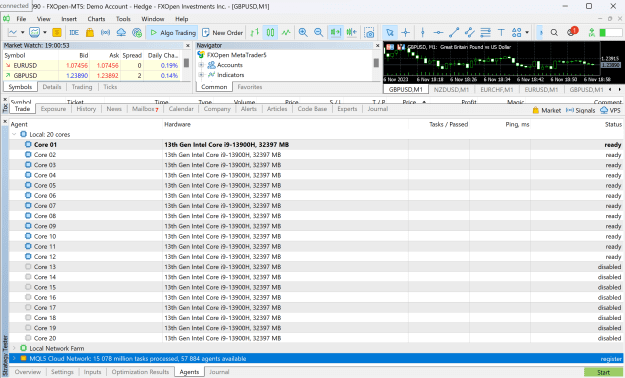Switch chart to candlesticks mode
This screenshot has height=378, width=625.
point(270,33)
